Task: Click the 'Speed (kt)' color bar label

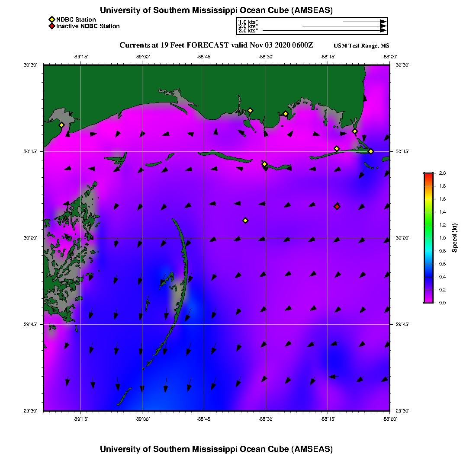Action: 455,238
